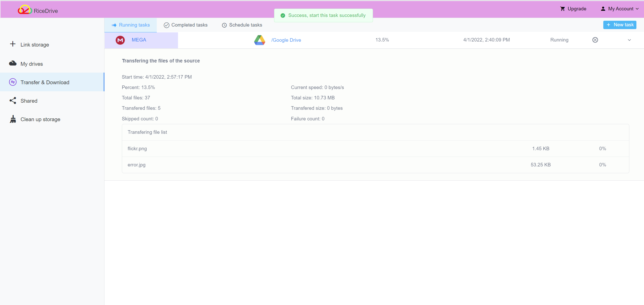This screenshot has height=305, width=644.
Task: Click the MEGA source storage icon
Action: tap(120, 40)
